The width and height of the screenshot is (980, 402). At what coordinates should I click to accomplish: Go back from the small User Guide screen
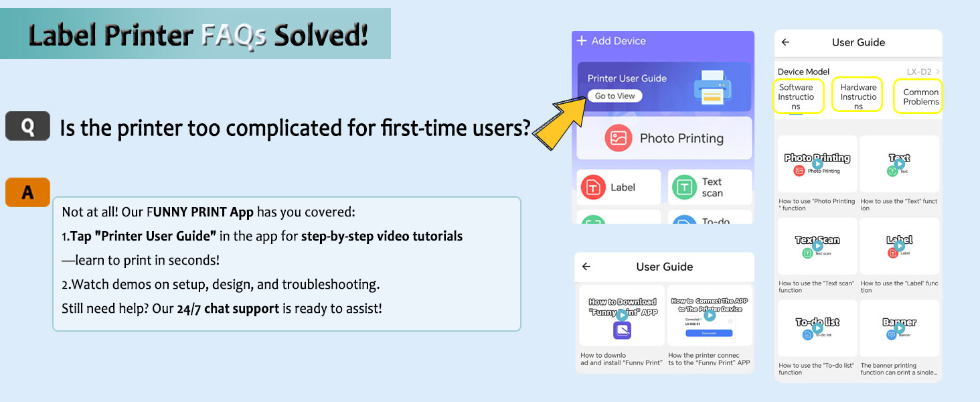(x=586, y=267)
